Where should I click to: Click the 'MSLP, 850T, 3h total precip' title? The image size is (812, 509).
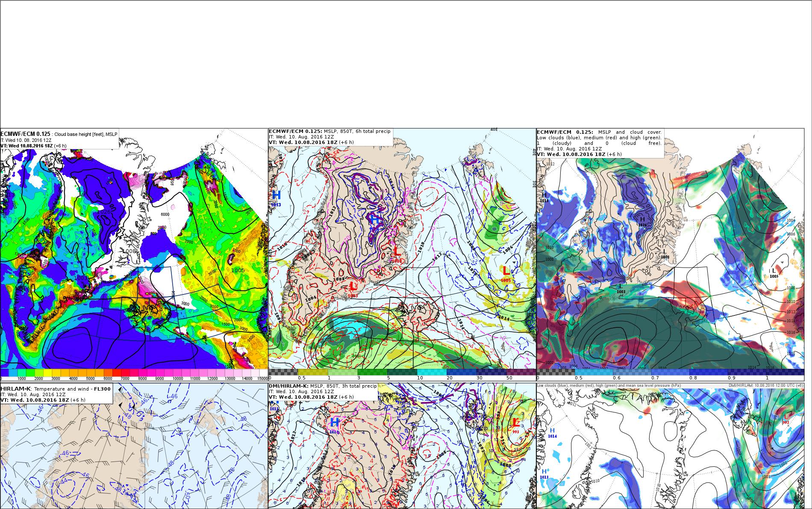[x=344, y=386]
